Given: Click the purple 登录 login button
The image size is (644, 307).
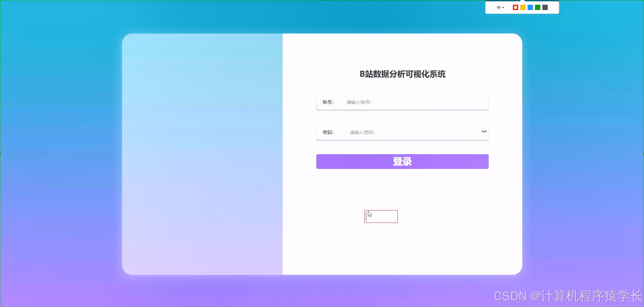Looking at the screenshot, I should [402, 162].
